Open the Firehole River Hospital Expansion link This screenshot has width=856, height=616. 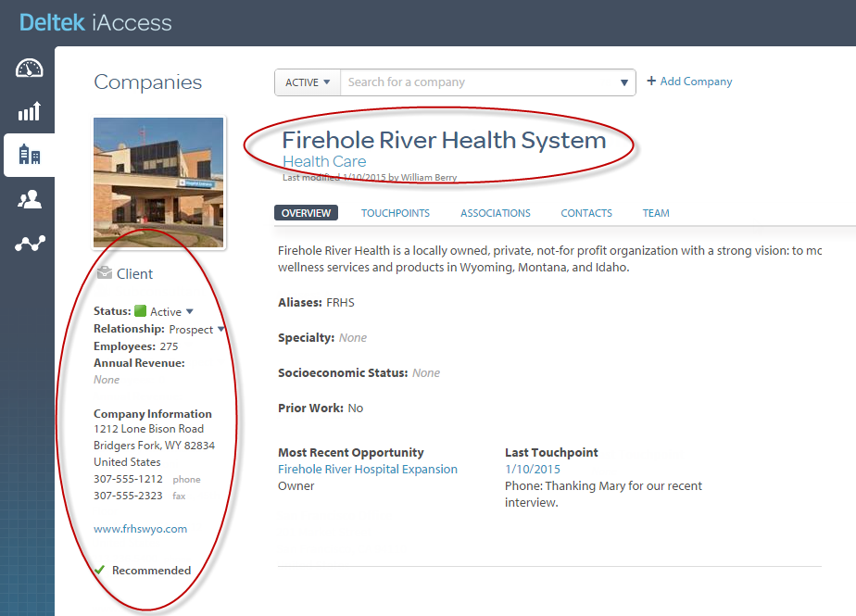[x=368, y=470]
